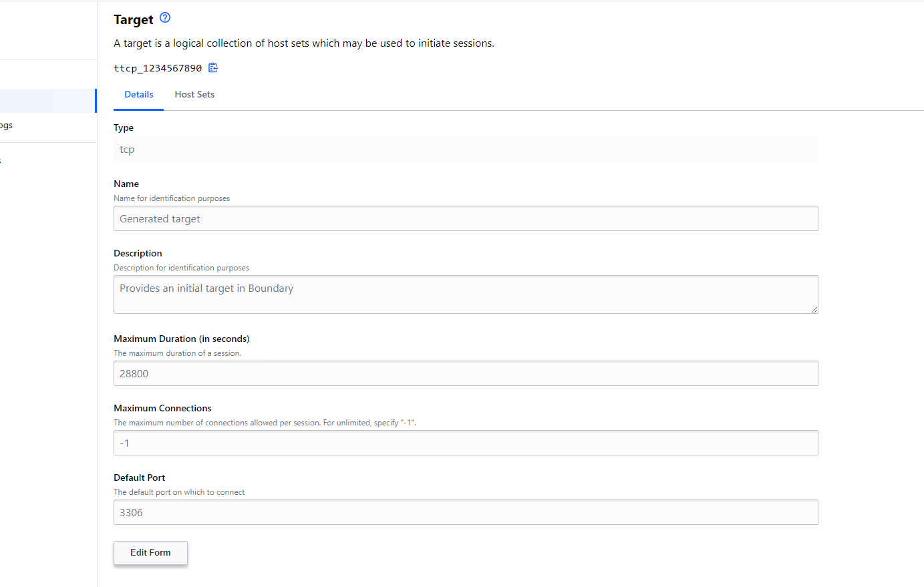The image size is (924, 587).
Task: Click the Maximum Connections label
Action: coord(162,408)
